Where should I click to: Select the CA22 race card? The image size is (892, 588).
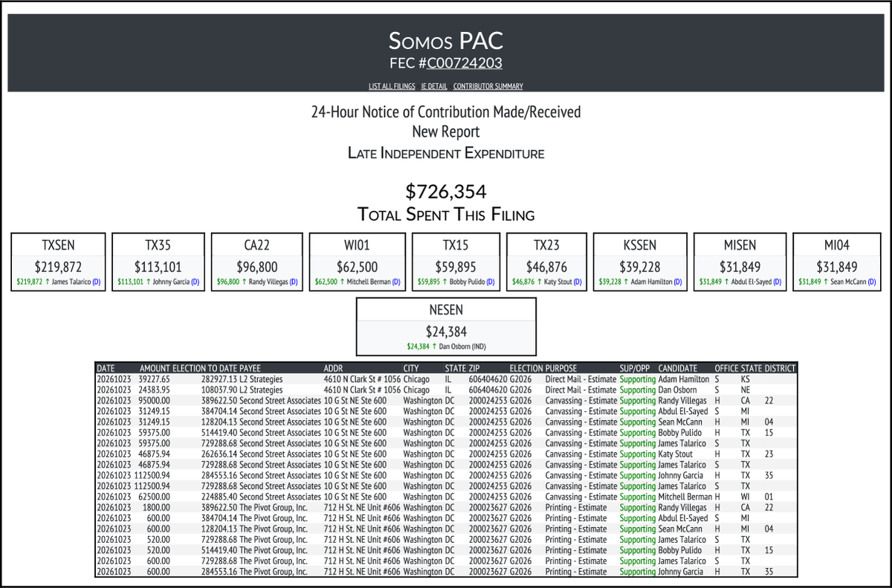257,262
